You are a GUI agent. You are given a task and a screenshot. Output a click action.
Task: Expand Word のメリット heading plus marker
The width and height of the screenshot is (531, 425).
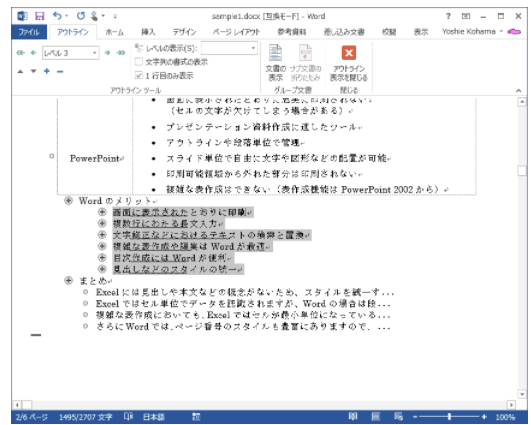click(68, 201)
